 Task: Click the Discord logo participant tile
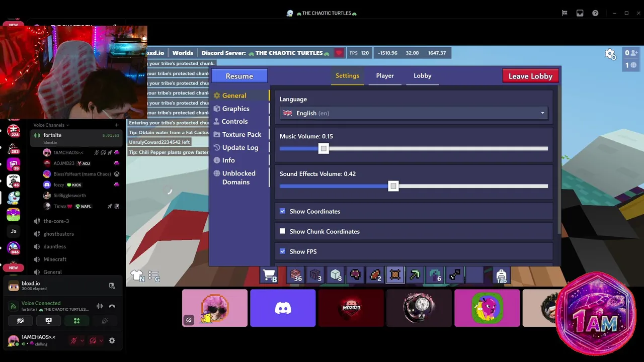[283, 308]
